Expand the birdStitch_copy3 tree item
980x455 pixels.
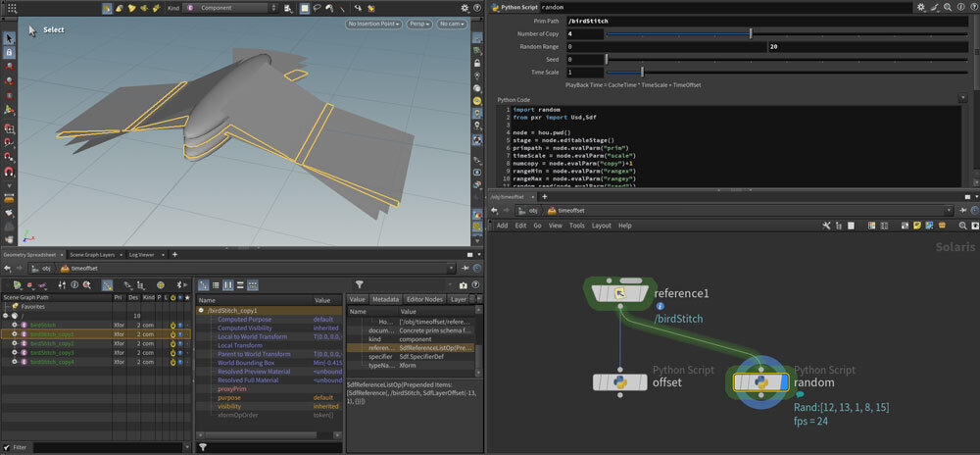click(x=16, y=352)
